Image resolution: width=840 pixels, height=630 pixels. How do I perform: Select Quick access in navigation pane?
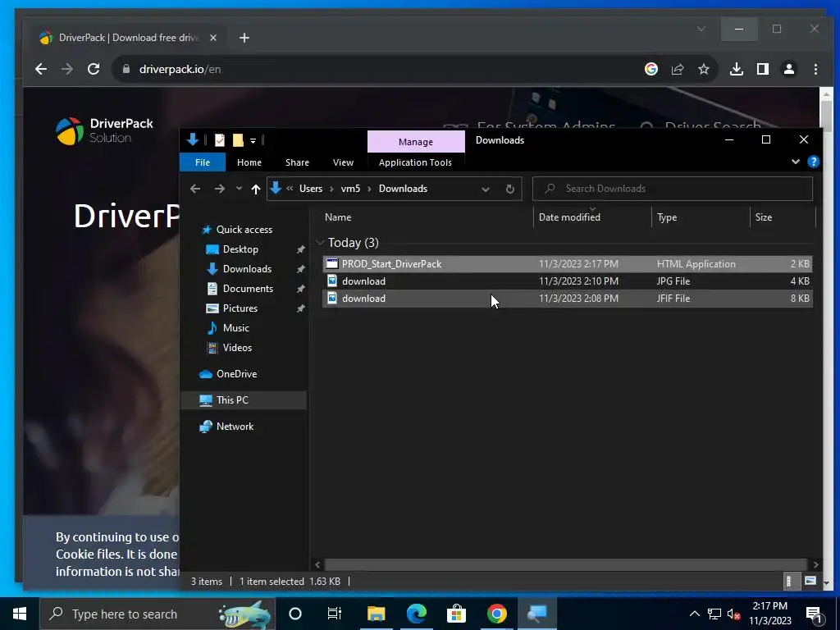pos(244,230)
